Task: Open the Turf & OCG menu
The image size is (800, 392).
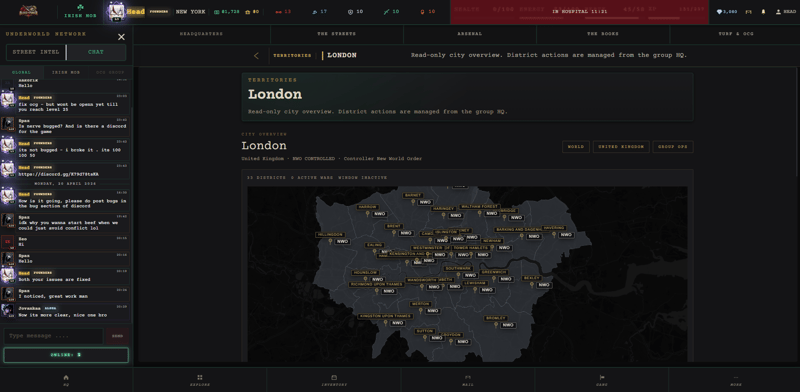Action: 735,34
